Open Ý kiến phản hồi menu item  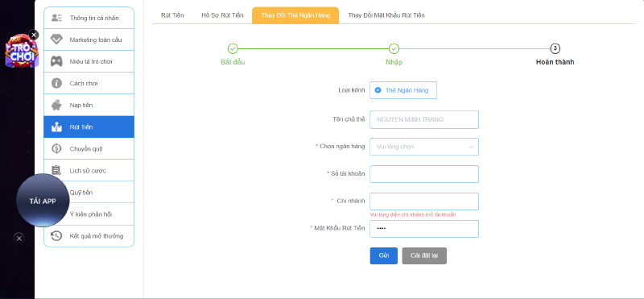pos(89,214)
